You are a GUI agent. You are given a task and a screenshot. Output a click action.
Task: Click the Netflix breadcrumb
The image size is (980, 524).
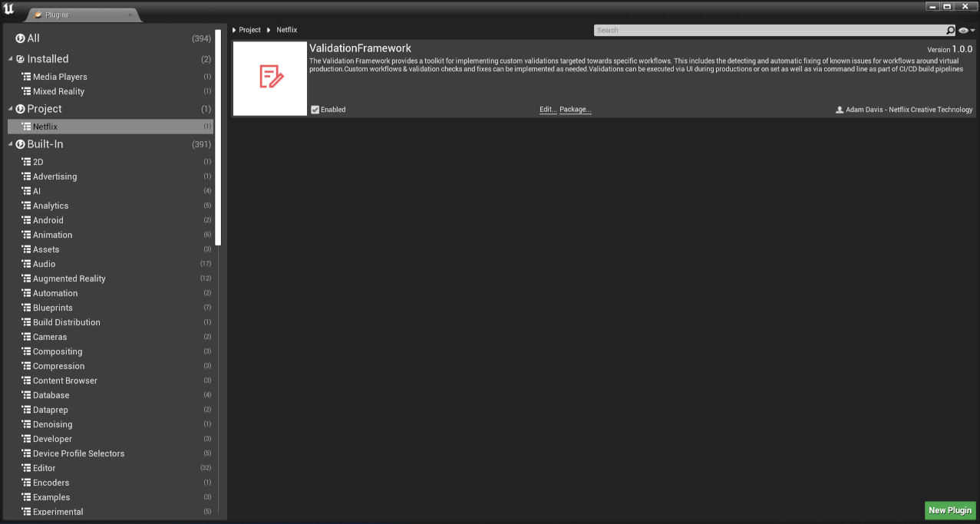click(x=287, y=30)
